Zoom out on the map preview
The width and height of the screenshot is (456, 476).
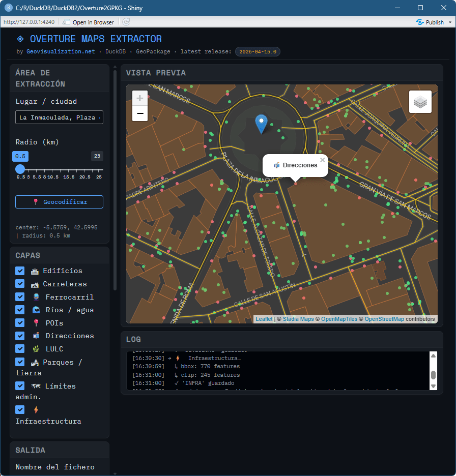(140, 113)
